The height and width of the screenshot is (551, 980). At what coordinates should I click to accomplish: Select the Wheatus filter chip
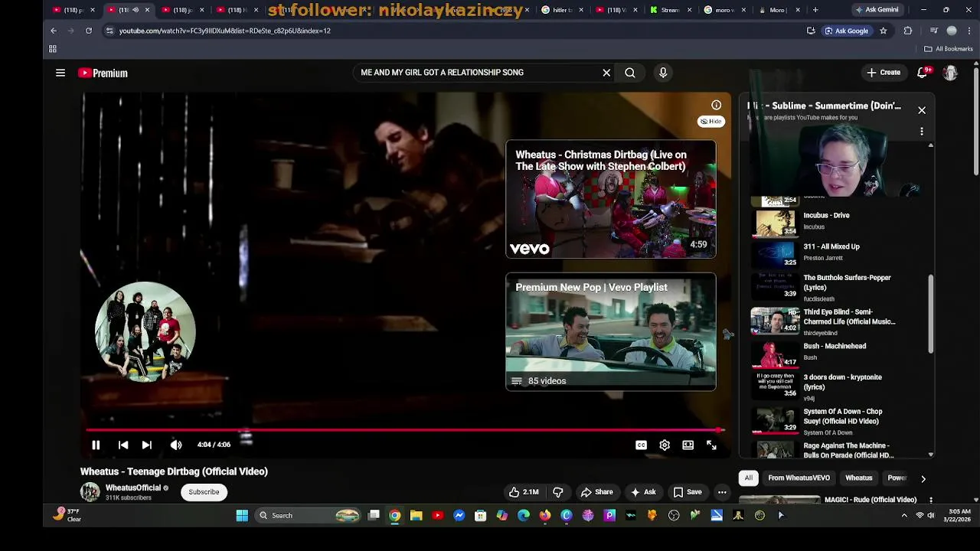pos(858,478)
